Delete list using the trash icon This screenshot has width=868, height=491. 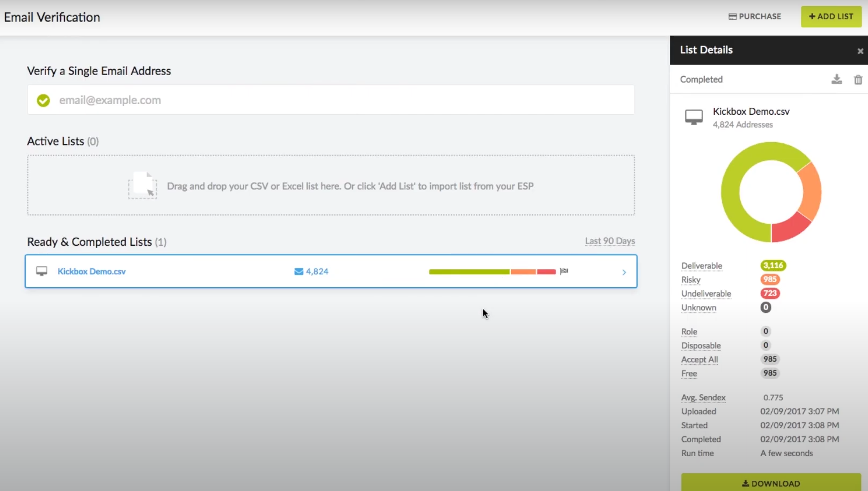858,79
